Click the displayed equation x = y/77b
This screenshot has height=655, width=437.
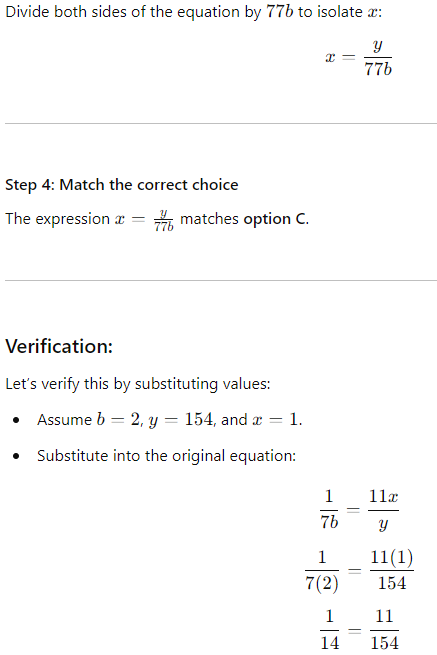358,58
